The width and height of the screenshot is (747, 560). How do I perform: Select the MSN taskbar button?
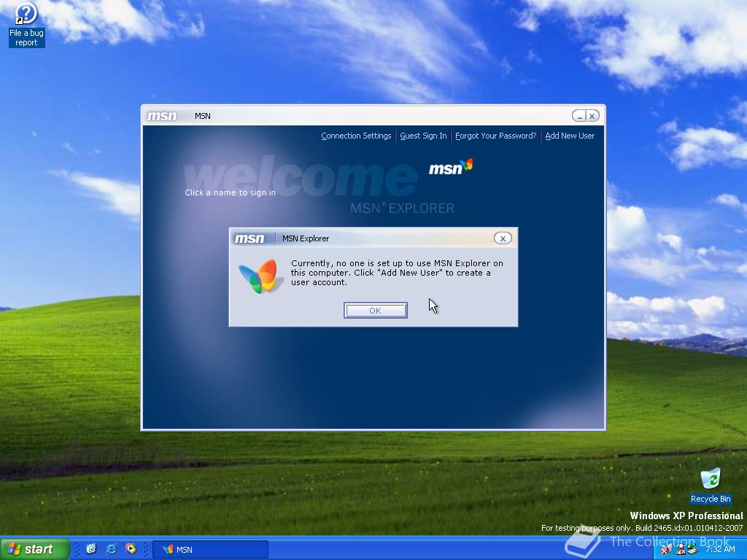click(x=211, y=550)
